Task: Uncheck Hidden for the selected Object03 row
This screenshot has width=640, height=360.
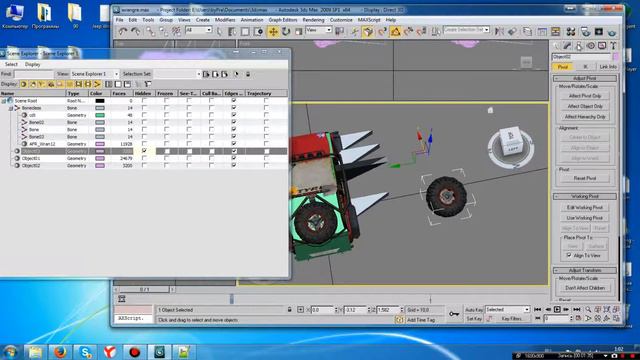Action: point(144,151)
